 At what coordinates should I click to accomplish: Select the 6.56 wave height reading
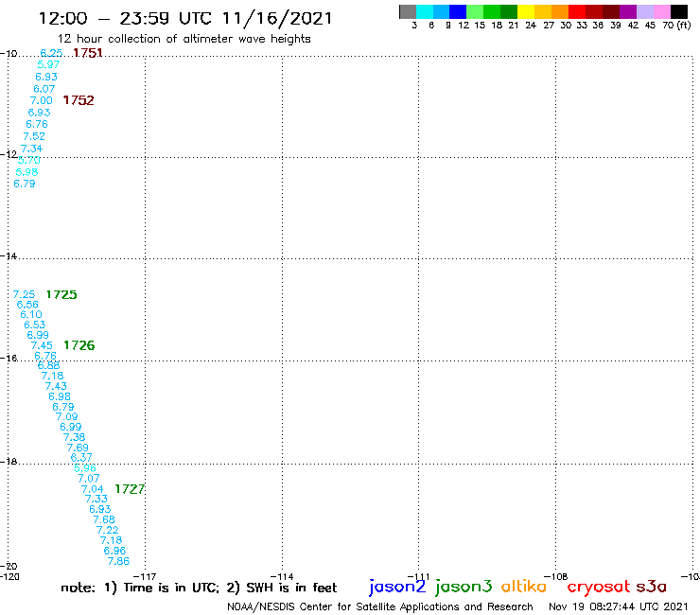27,305
